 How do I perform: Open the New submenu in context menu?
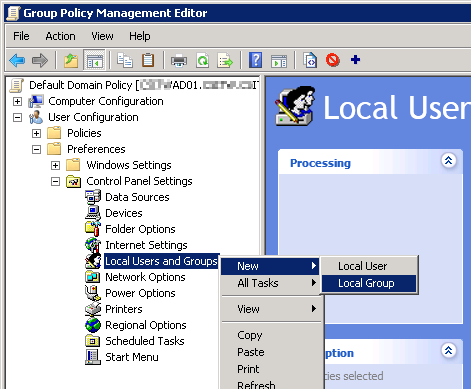click(271, 266)
